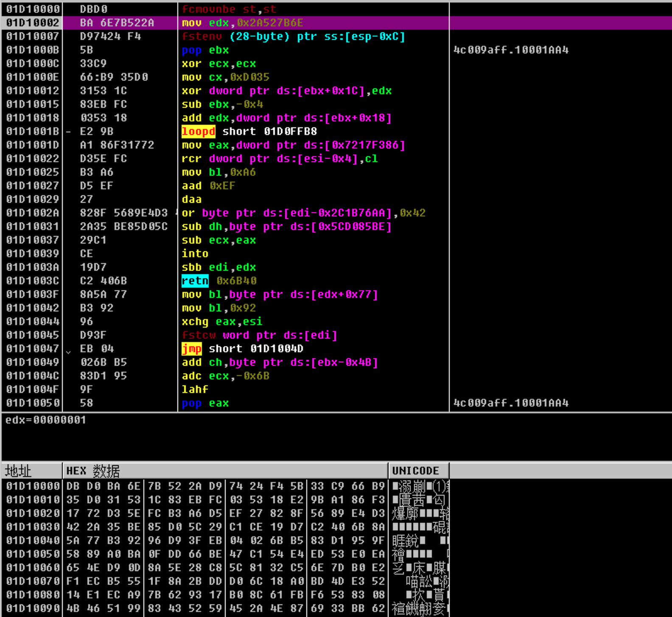Select or byte ptr ds:[edi-0x2C1B76AA],0x42 instruction

click(303, 213)
